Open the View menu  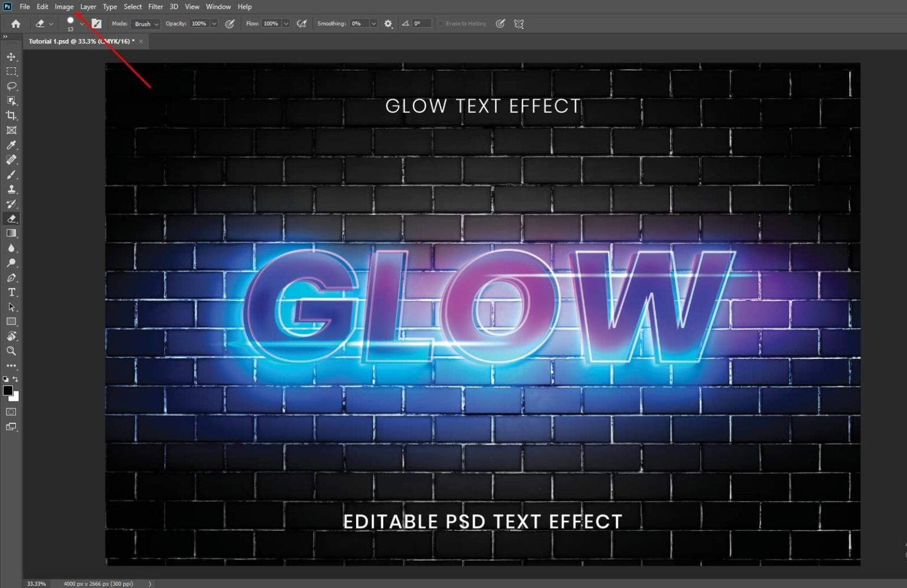click(x=192, y=6)
